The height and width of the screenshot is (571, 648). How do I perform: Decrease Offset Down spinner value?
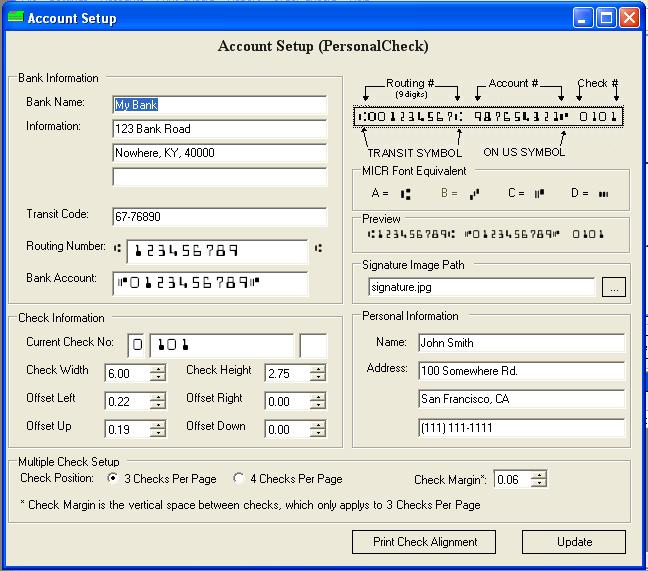(x=318, y=433)
